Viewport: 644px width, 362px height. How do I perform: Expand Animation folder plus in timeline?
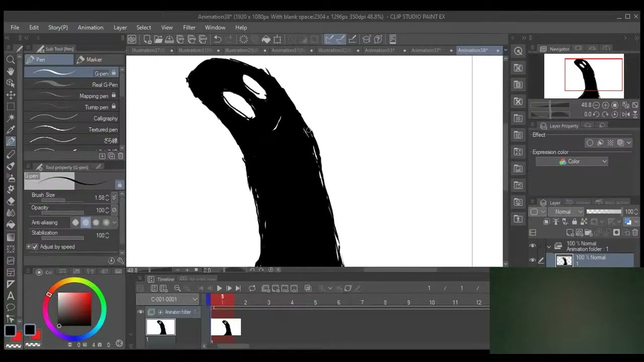click(x=160, y=312)
